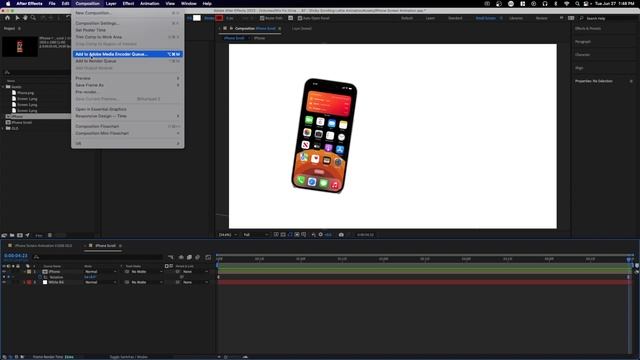Open the Paragraph panel
Screen dimensions: 640x360
coord(583,42)
